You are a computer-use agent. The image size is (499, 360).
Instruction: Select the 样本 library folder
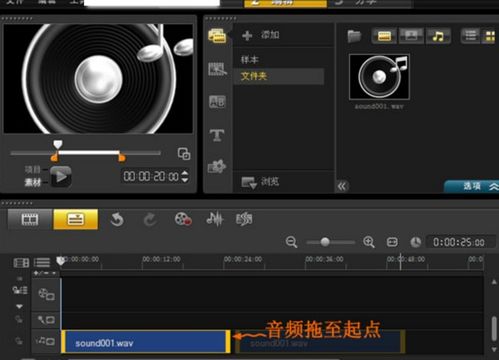[250, 60]
